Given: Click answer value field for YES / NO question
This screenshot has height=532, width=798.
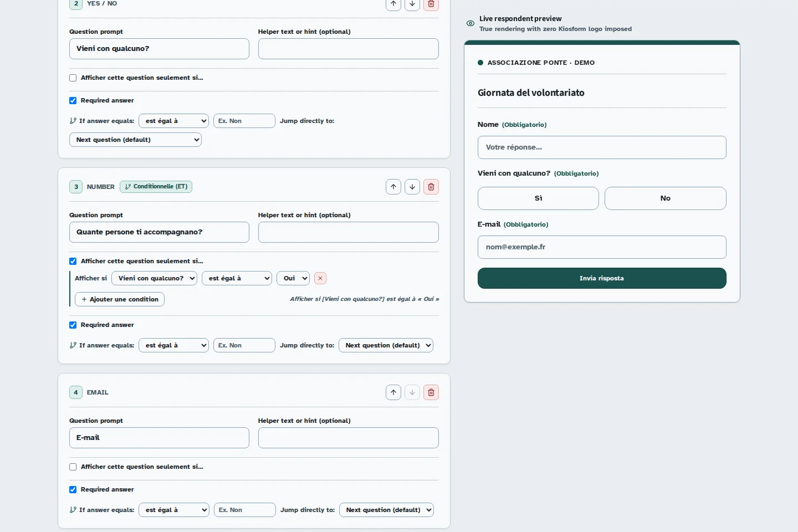Looking at the screenshot, I should [244, 121].
